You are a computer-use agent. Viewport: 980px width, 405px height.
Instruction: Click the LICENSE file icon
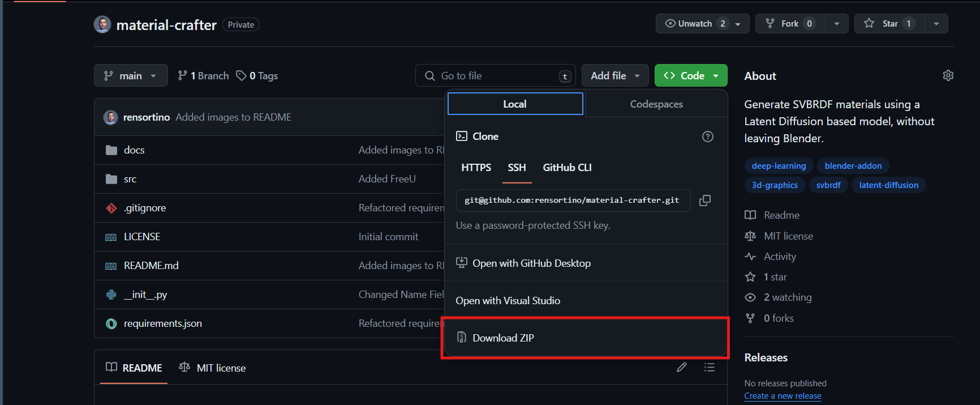pyautogui.click(x=111, y=237)
